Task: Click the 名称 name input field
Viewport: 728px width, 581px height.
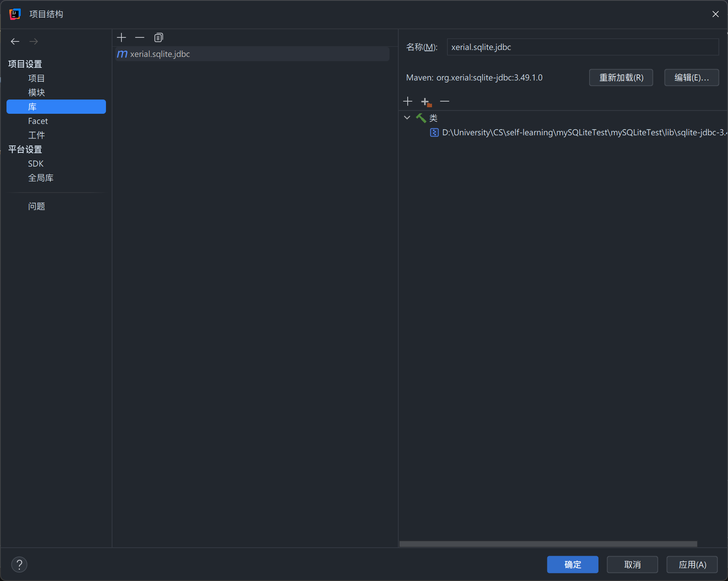Action: (x=582, y=47)
